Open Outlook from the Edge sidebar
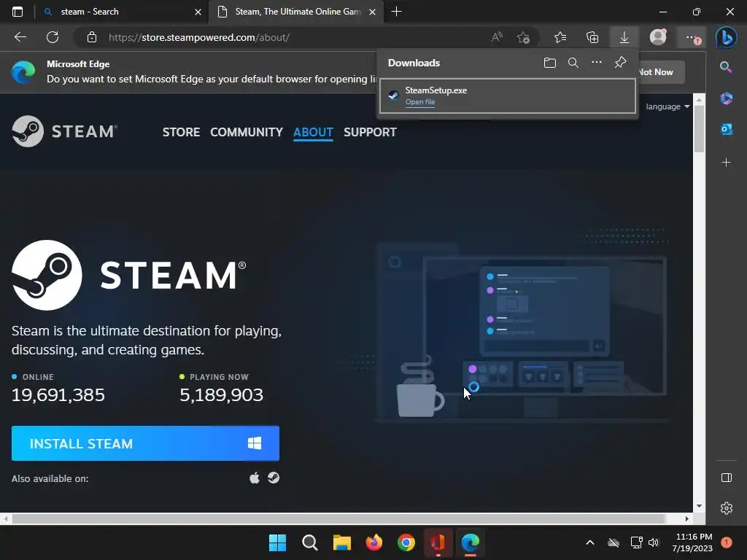The width and height of the screenshot is (747, 560). point(726,129)
